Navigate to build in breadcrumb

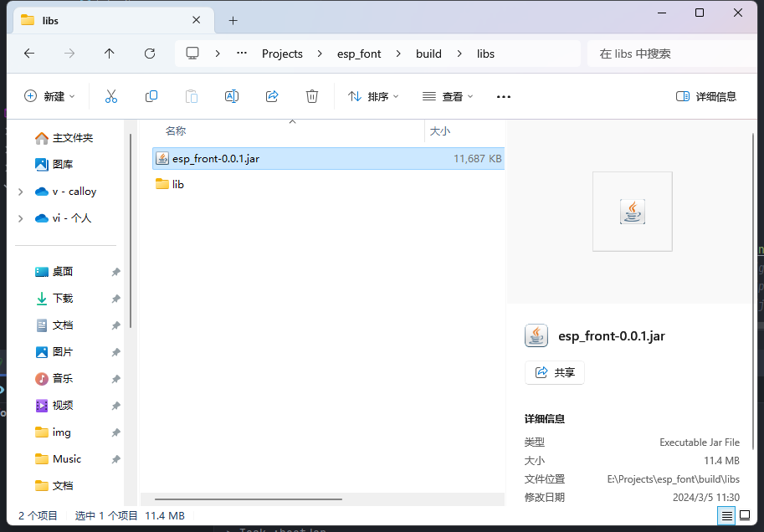pyautogui.click(x=428, y=54)
